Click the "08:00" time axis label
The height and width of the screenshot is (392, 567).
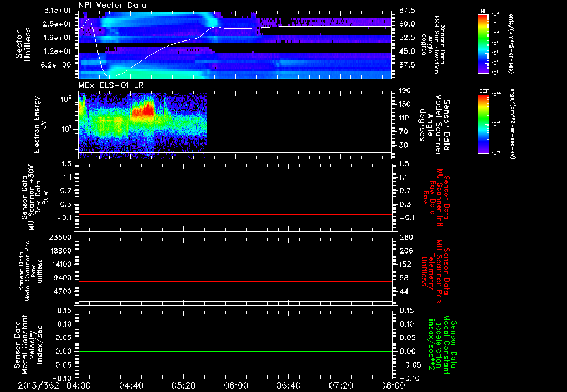pyautogui.click(x=393, y=385)
